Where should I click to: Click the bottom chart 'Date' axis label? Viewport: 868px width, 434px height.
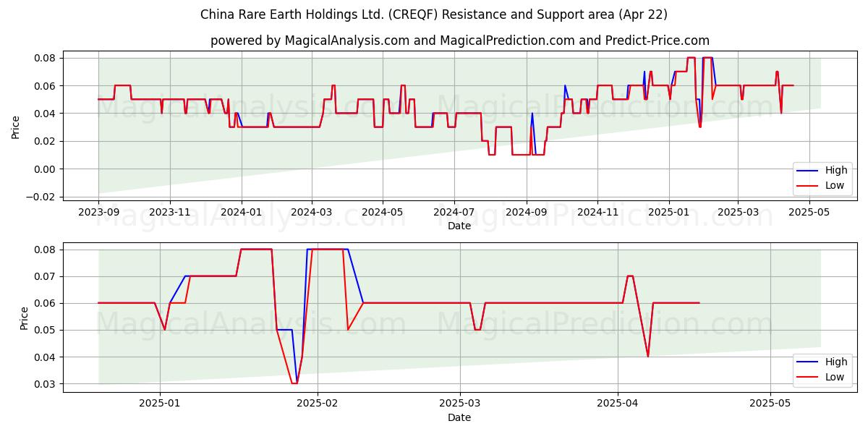coord(459,417)
